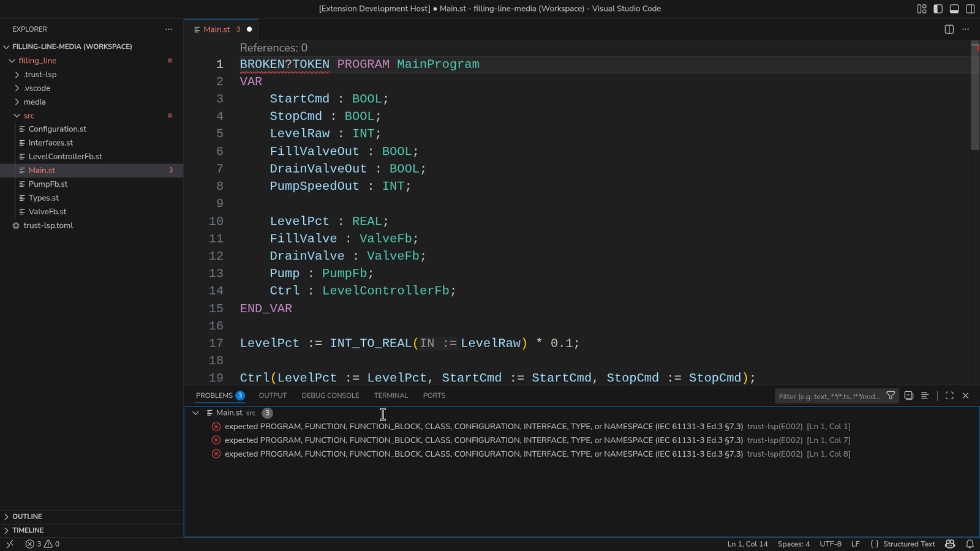Switch to the DEBUG CONSOLE tab

(330, 395)
